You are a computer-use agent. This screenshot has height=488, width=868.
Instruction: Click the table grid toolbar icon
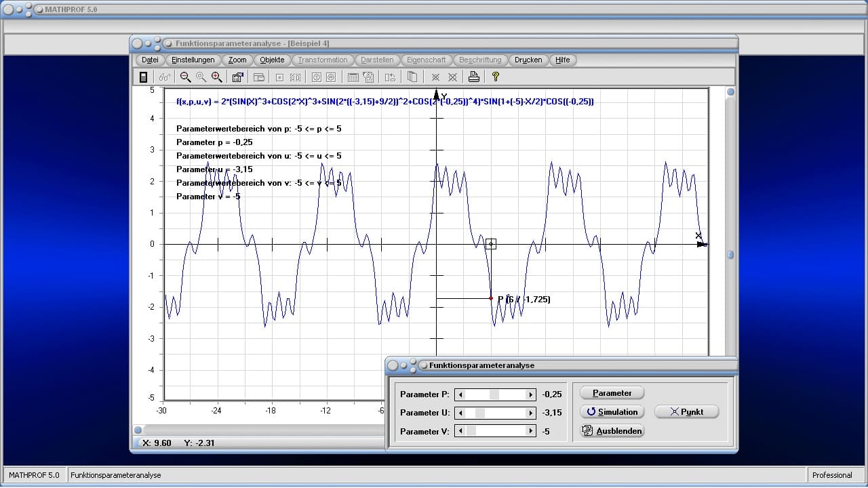[x=353, y=77]
